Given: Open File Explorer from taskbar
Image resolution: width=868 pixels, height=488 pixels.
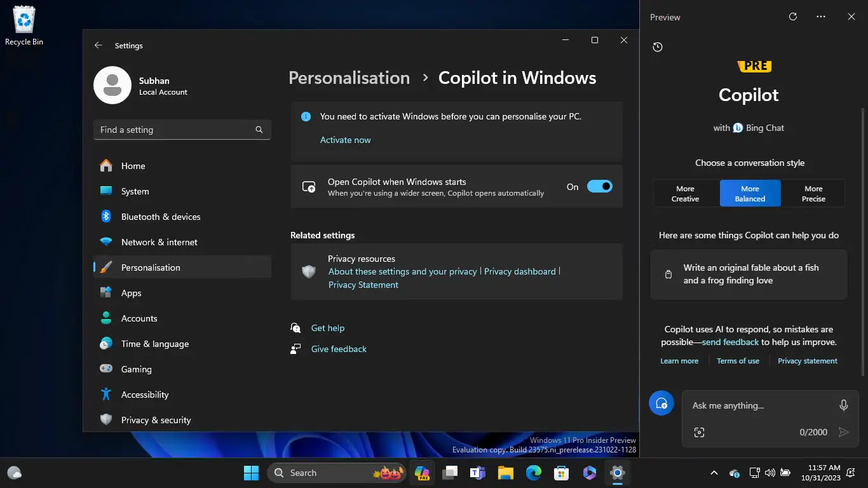Looking at the screenshot, I should click(x=506, y=473).
